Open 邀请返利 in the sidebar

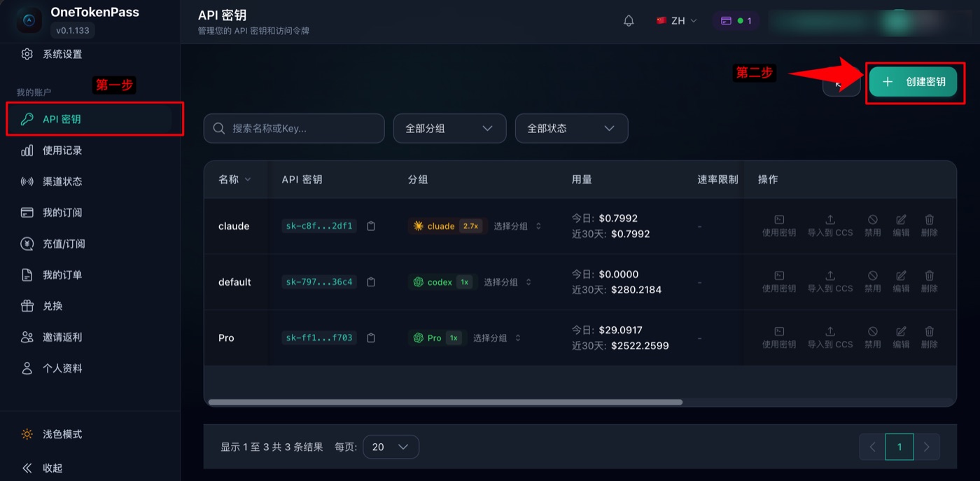point(90,337)
